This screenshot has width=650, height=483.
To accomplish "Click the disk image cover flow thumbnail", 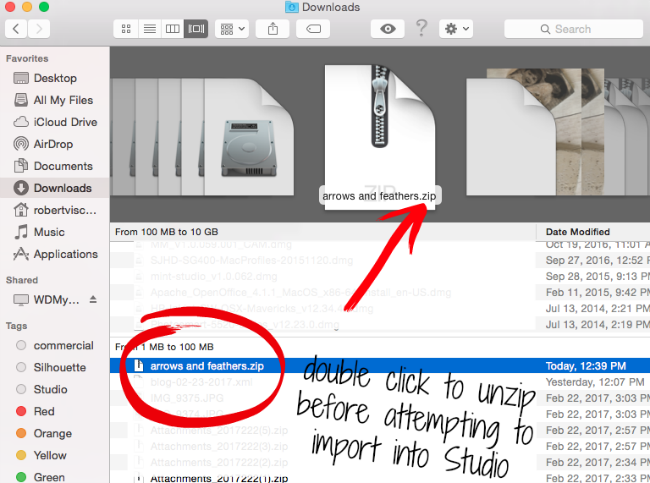I will tap(249, 137).
